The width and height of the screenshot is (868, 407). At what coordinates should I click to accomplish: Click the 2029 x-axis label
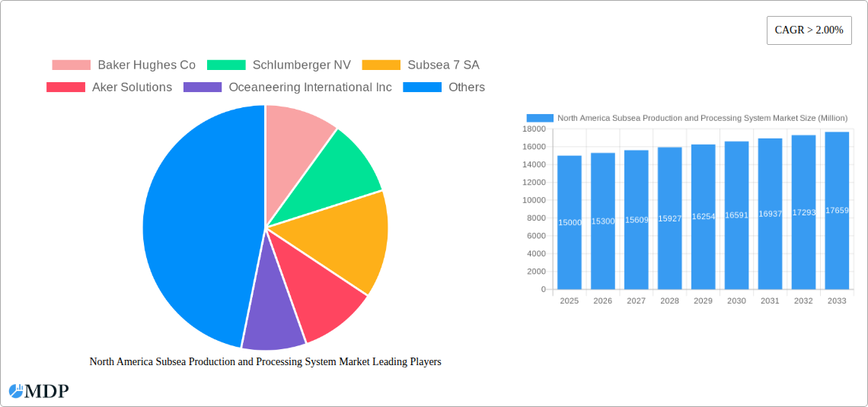pyautogui.click(x=703, y=300)
